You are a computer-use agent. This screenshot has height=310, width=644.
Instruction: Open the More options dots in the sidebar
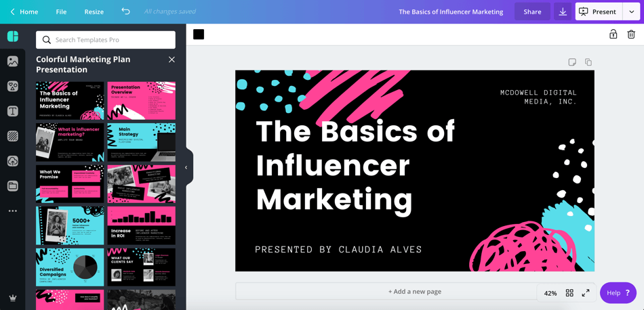click(x=13, y=211)
